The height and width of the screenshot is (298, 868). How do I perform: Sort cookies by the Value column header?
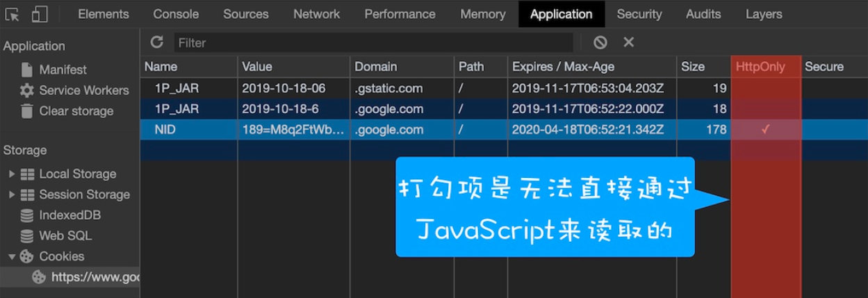pos(294,67)
